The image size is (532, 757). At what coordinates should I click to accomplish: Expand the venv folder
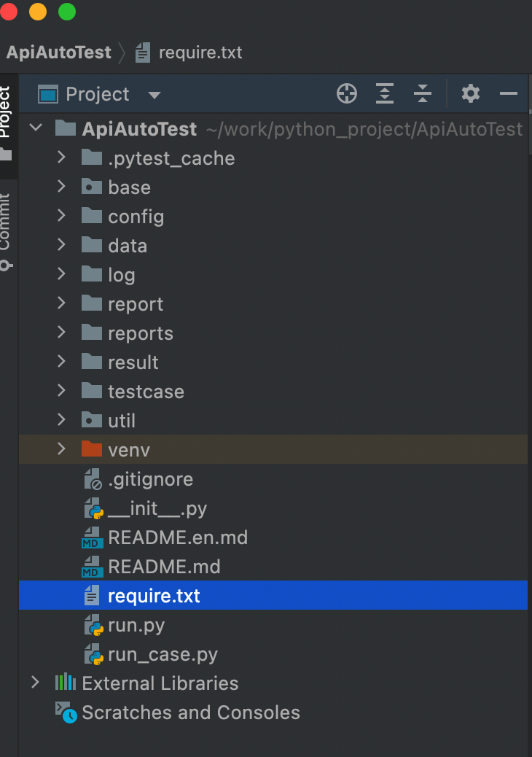point(61,449)
